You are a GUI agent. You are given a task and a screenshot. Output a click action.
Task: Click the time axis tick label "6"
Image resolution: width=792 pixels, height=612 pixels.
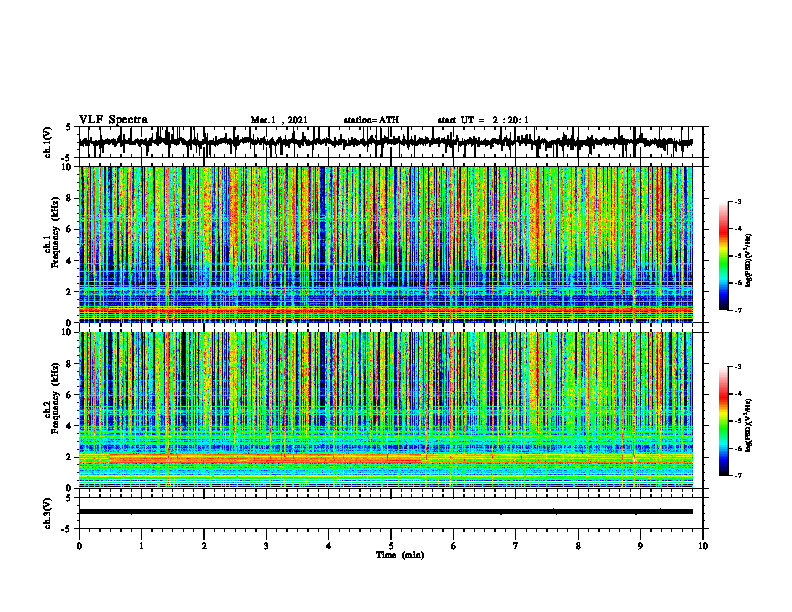[454, 546]
